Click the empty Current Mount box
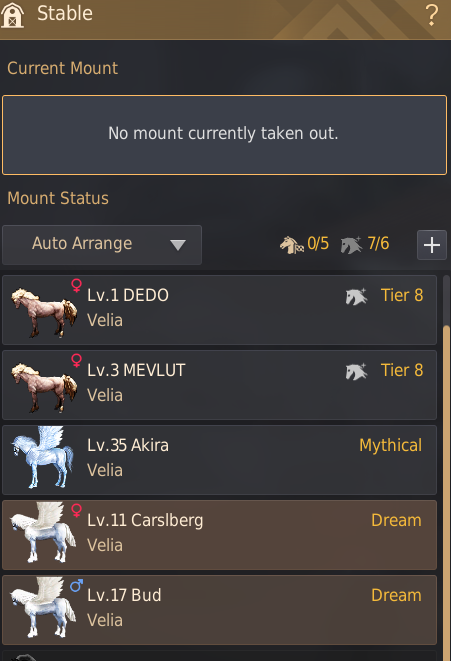 coord(224,135)
